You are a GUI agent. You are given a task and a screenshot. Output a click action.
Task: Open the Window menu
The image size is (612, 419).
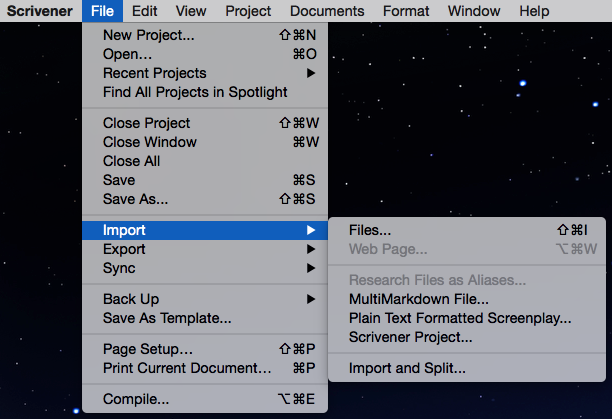click(x=475, y=11)
